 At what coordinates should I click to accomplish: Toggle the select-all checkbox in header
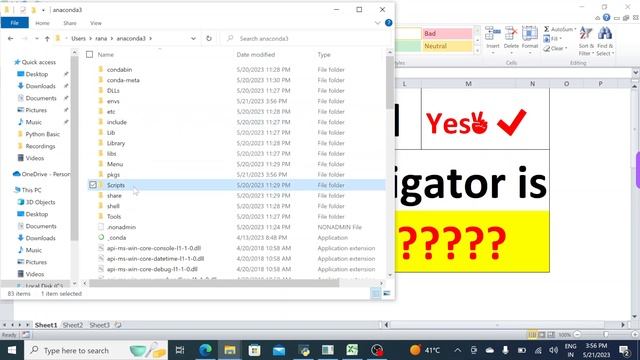click(89, 54)
